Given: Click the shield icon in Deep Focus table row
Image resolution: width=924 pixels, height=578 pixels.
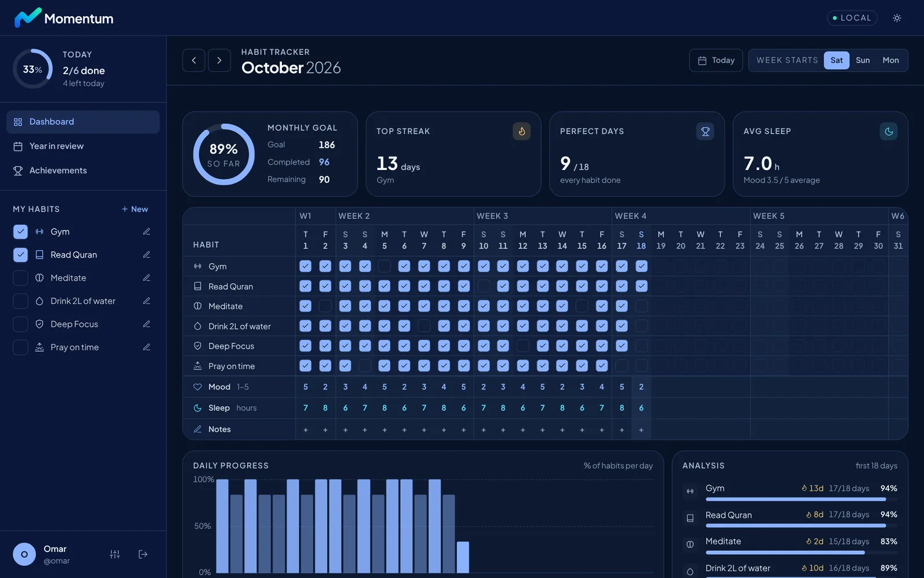Looking at the screenshot, I should tap(198, 346).
